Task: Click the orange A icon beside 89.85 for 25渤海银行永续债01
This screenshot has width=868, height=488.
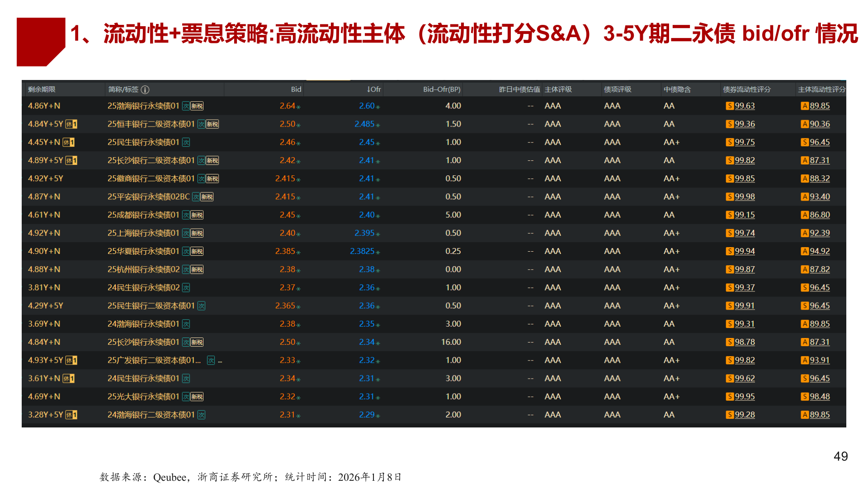Action: (804, 106)
